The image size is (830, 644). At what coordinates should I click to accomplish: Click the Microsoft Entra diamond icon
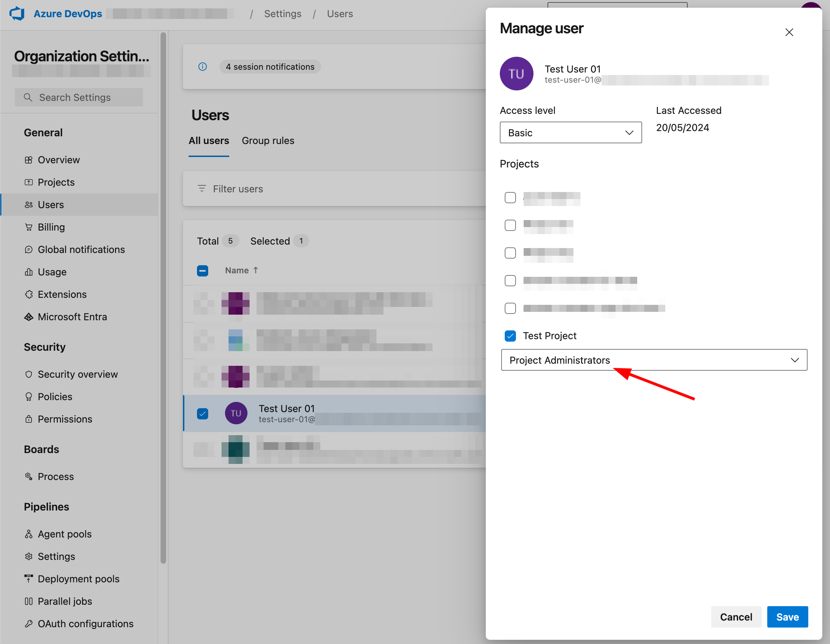click(28, 317)
